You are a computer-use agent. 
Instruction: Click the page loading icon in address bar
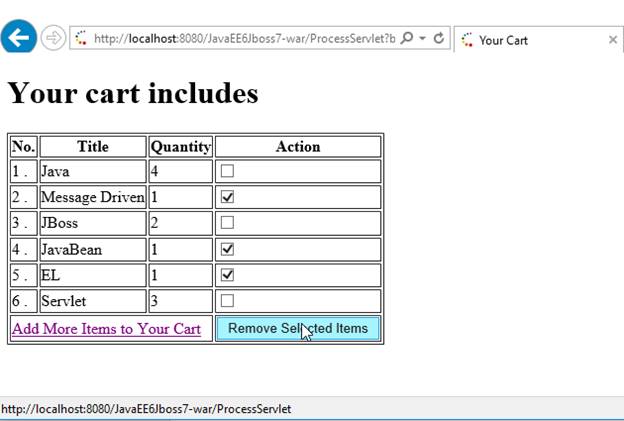point(81,38)
